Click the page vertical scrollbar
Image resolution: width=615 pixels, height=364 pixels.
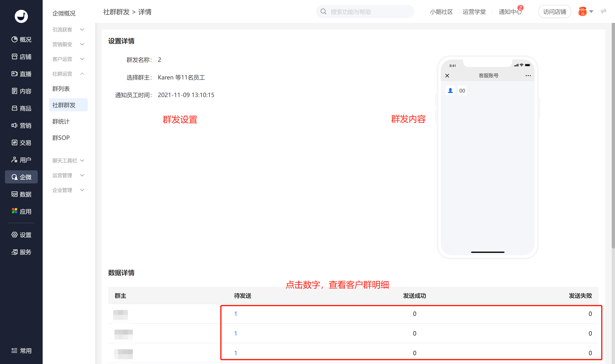[x=613, y=136]
